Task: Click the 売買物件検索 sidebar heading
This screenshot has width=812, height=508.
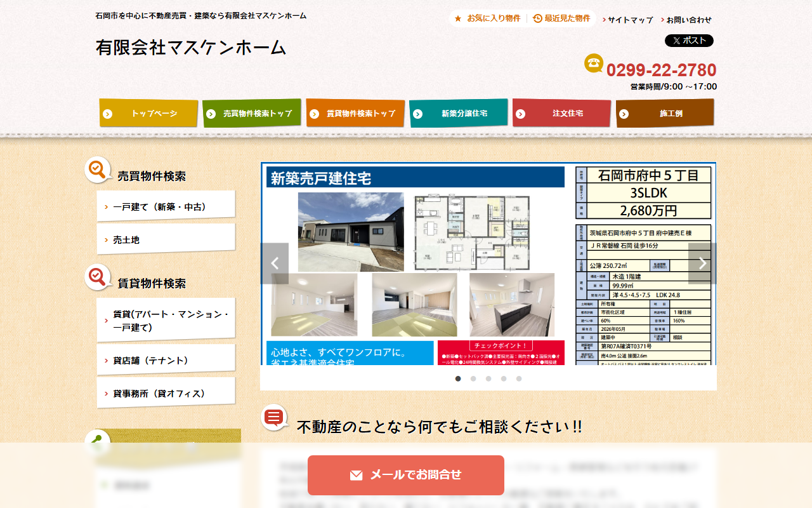Action: (152, 177)
